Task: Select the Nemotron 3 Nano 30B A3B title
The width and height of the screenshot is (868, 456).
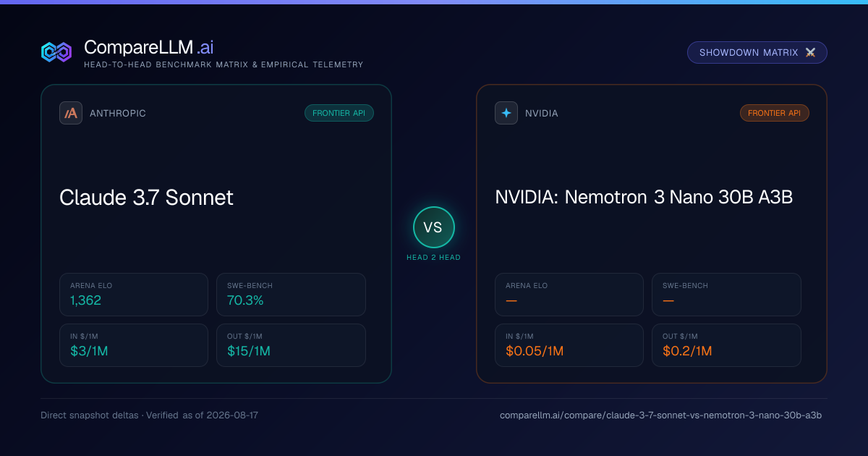Action: coord(644,197)
